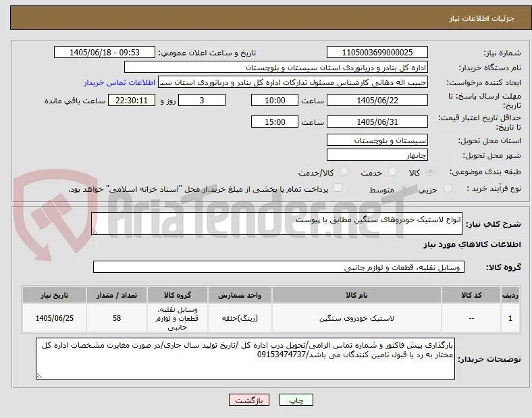This screenshot has height=418, width=532.
Task: Select the کالا/خدمت radio button
Action: (344, 172)
